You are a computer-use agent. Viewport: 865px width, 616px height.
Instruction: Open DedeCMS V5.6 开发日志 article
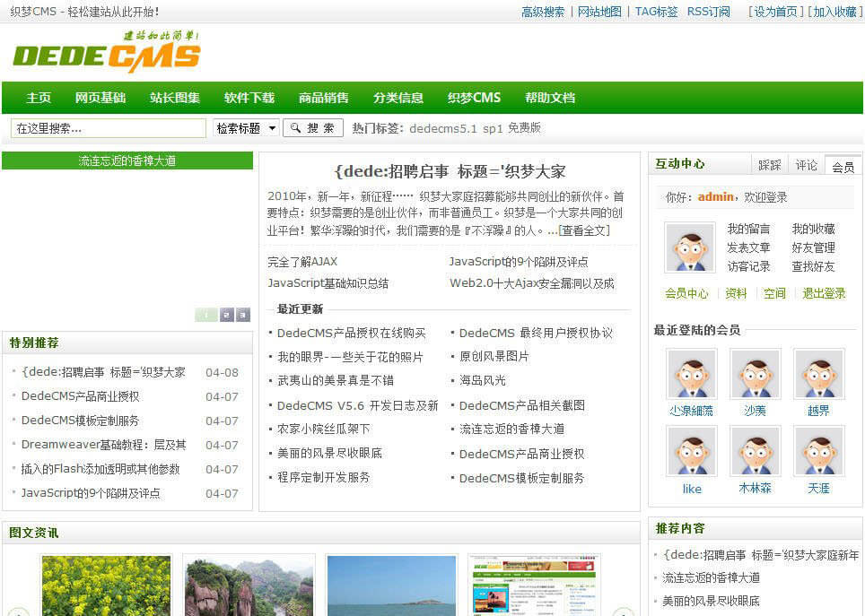point(357,406)
